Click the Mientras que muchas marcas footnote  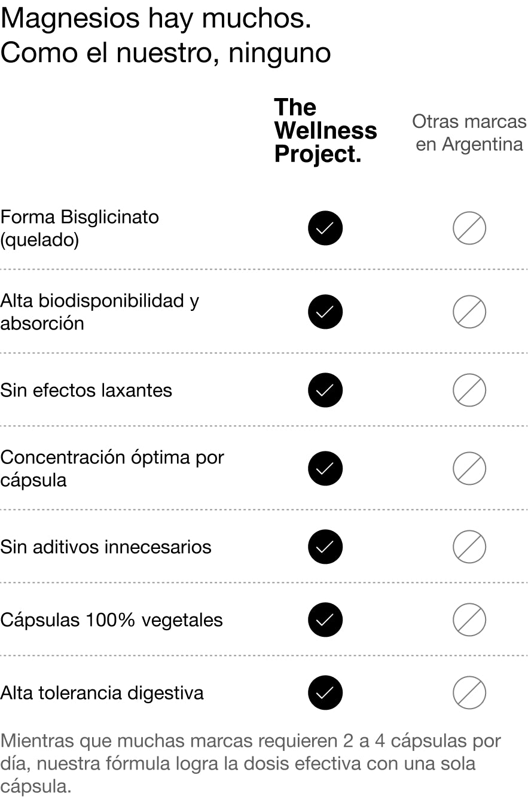[251, 764]
